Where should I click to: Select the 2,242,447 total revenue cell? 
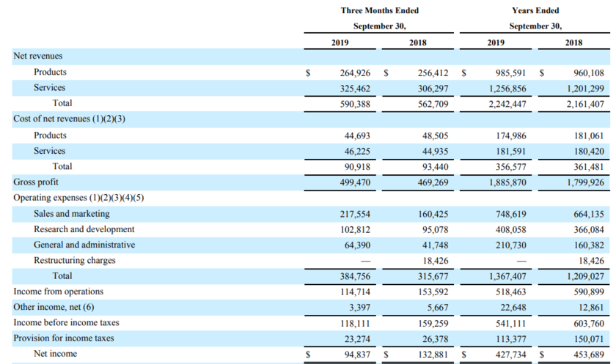point(506,103)
